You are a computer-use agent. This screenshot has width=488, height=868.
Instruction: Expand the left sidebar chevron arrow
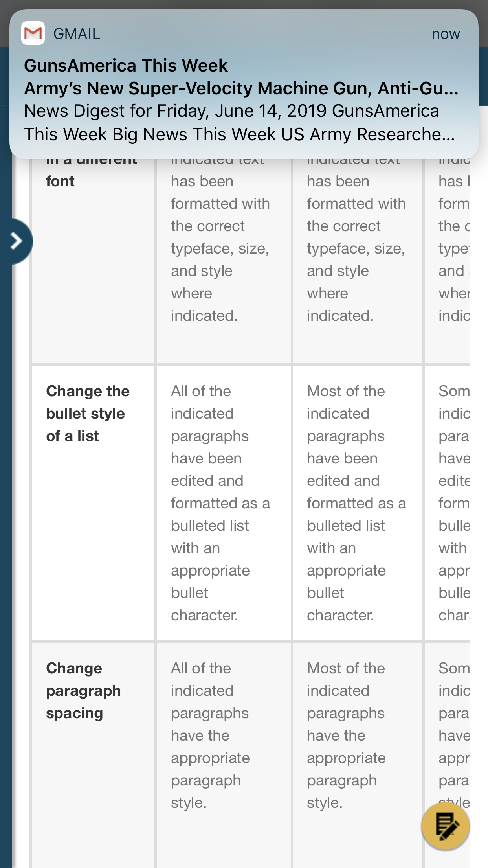point(18,241)
